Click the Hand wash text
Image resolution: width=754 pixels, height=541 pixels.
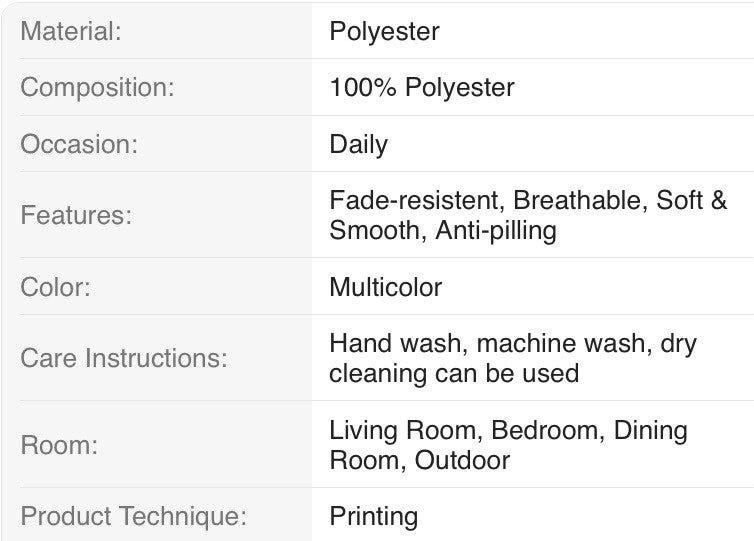(x=399, y=344)
